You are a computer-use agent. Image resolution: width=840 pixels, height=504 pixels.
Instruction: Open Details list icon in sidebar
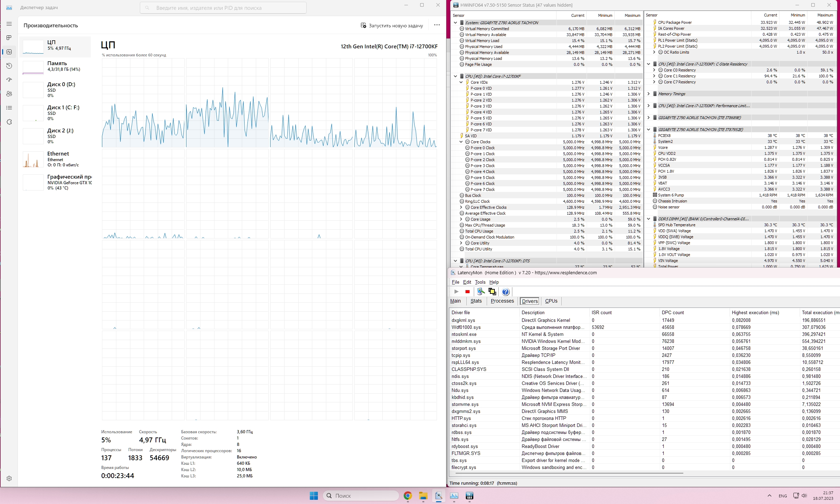(x=9, y=108)
